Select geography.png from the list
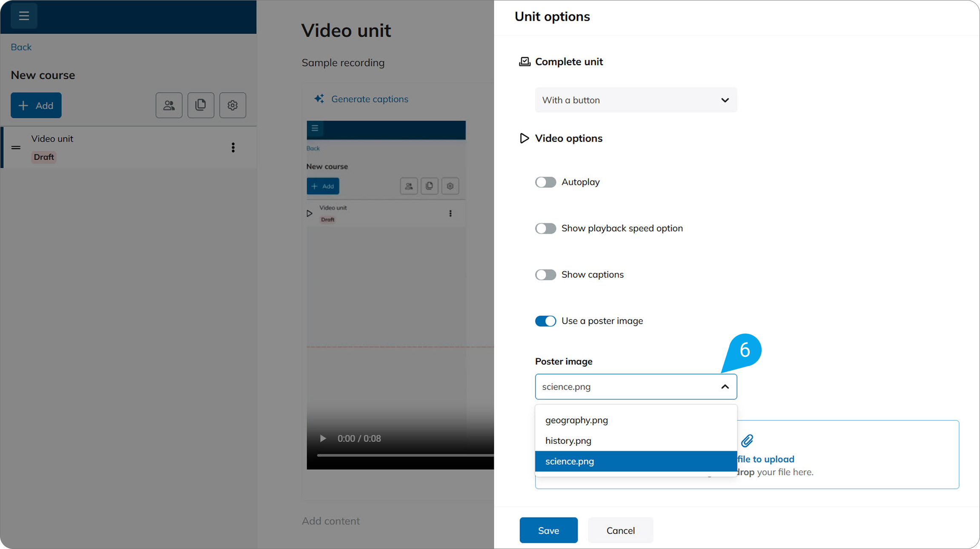980x549 pixels. pyautogui.click(x=576, y=420)
